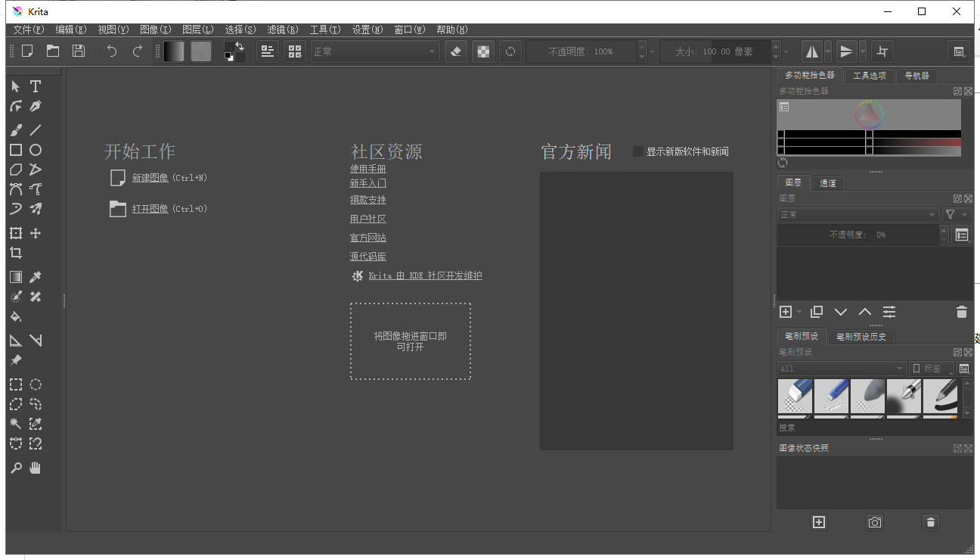Select the Polygon tool

pyautogui.click(x=16, y=170)
